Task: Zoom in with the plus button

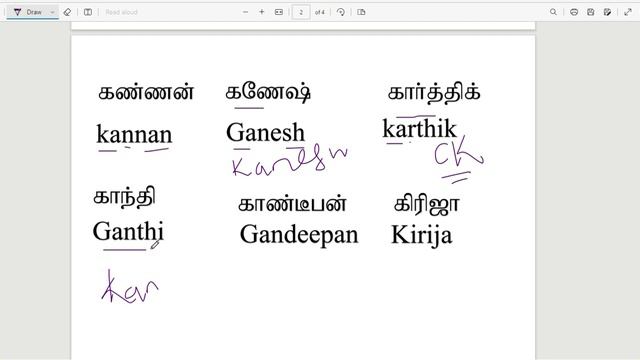Action: (262, 12)
